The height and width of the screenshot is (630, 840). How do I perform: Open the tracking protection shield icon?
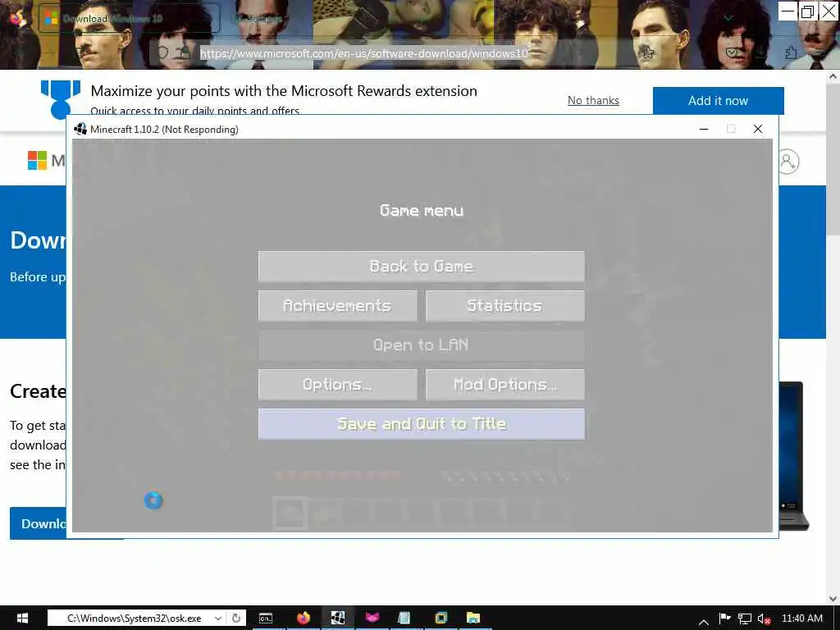(163, 52)
